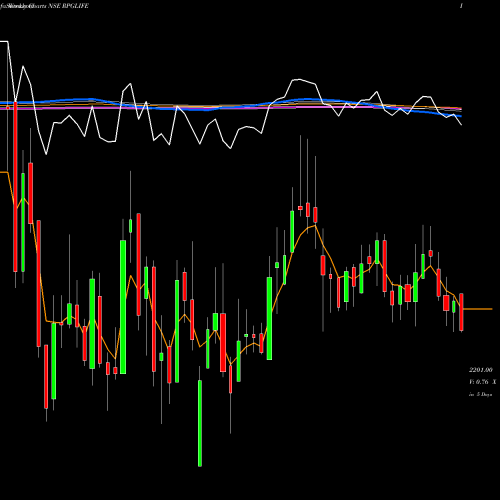Click the 'NSE BPGLIFE' chart title text
This screenshot has height=500, width=500.
(x=68, y=6)
